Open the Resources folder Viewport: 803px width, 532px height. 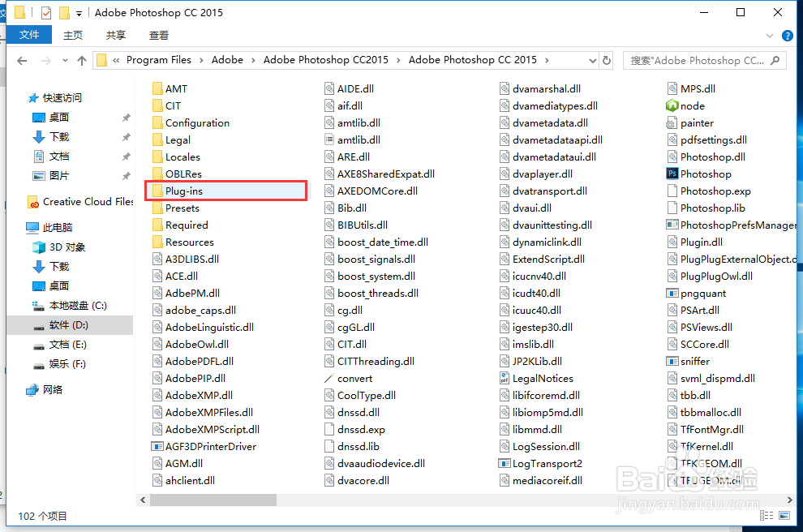click(x=182, y=242)
